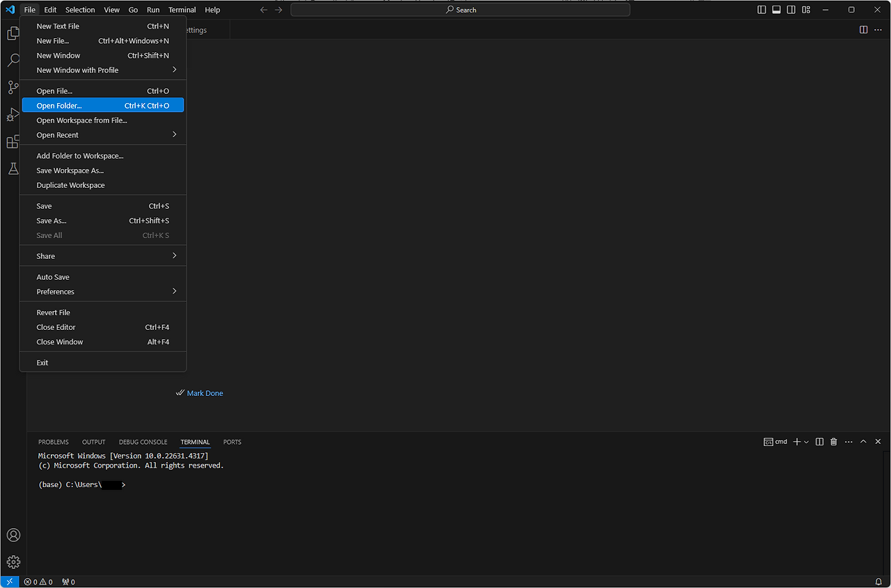Toggle the primary sidebar visibility
This screenshot has height=588, width=891.
coord(762,9)
